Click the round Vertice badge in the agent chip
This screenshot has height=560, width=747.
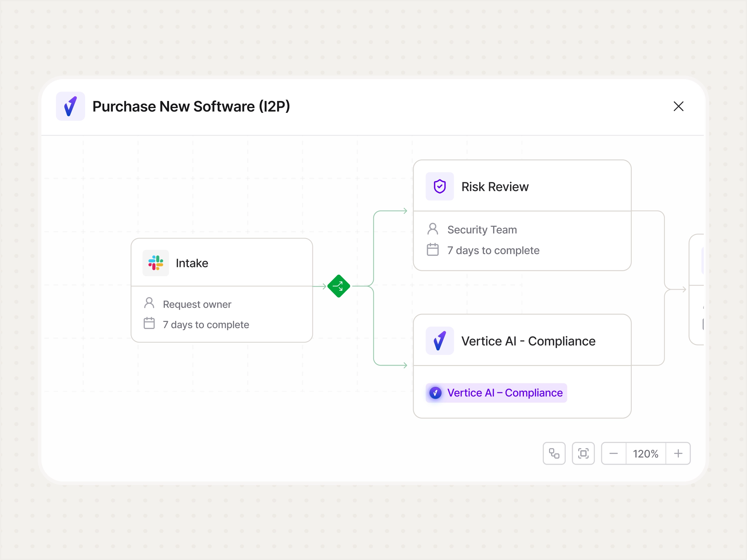tap(435, 393)
